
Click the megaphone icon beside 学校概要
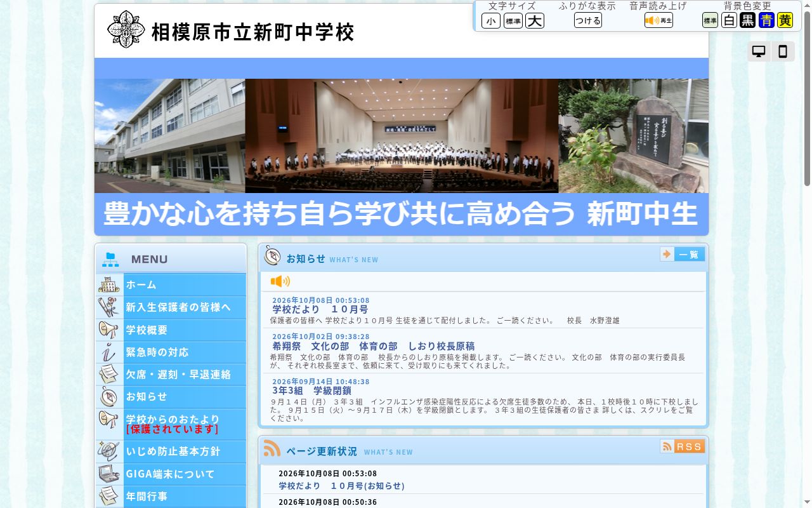pyautogui.click(x=109, y=330)
